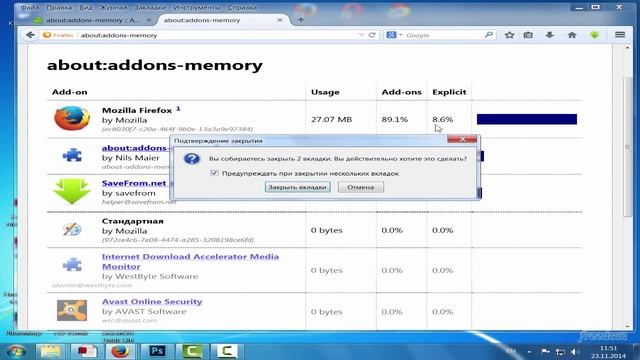Open the downloads arrow icon in toolbar
The height and width of the screenshot is (360, 640).
[x=550, y=35]
